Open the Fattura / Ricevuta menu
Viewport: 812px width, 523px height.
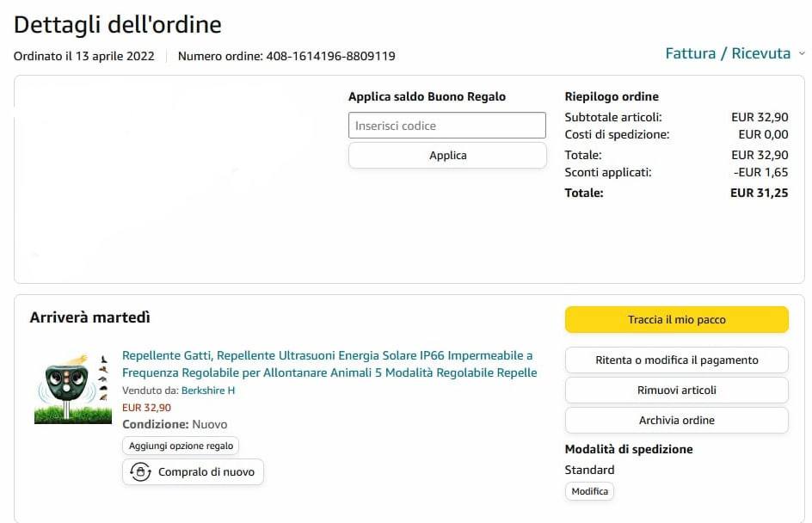click(728, 53)
